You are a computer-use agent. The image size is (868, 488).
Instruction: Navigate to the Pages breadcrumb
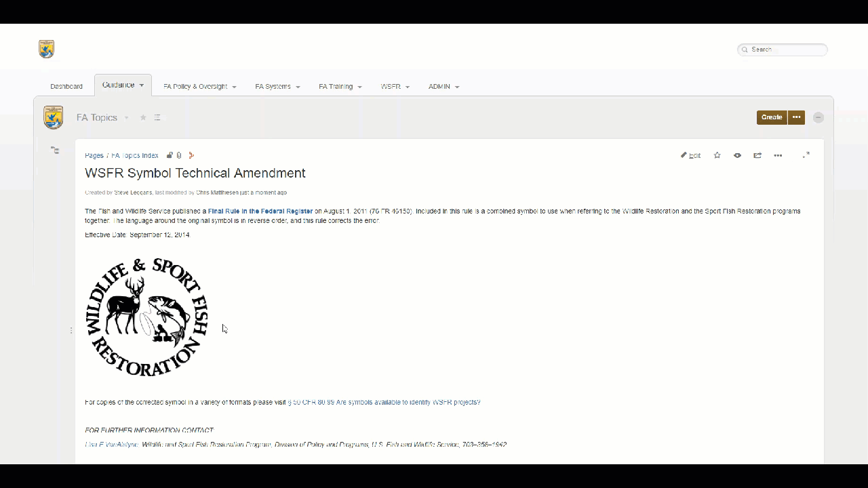94,156
